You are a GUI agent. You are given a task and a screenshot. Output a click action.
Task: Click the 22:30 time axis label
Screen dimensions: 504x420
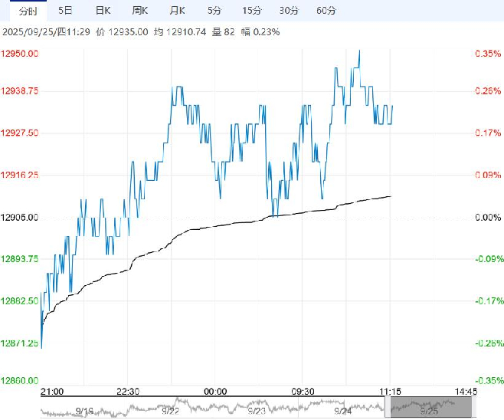point(128,392)
